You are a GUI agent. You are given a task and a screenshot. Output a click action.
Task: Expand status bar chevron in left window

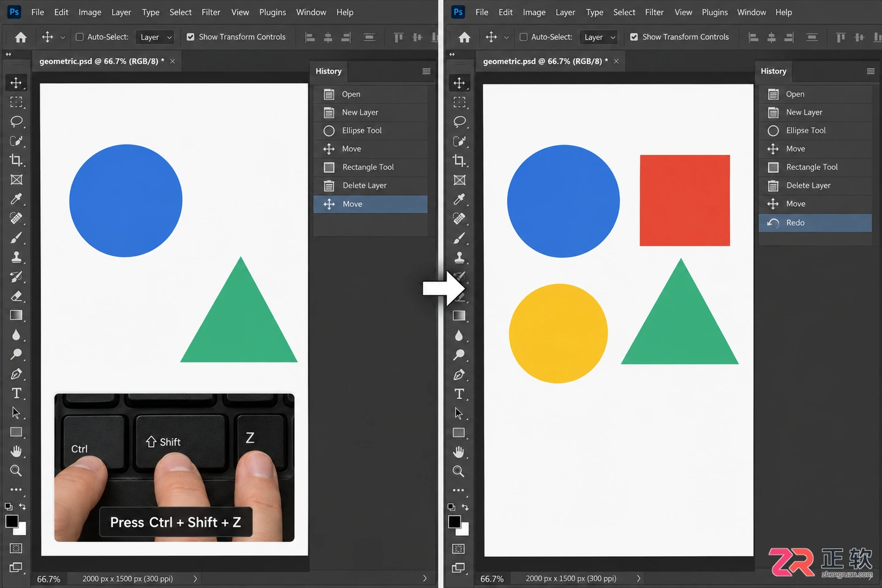point(195,578)
